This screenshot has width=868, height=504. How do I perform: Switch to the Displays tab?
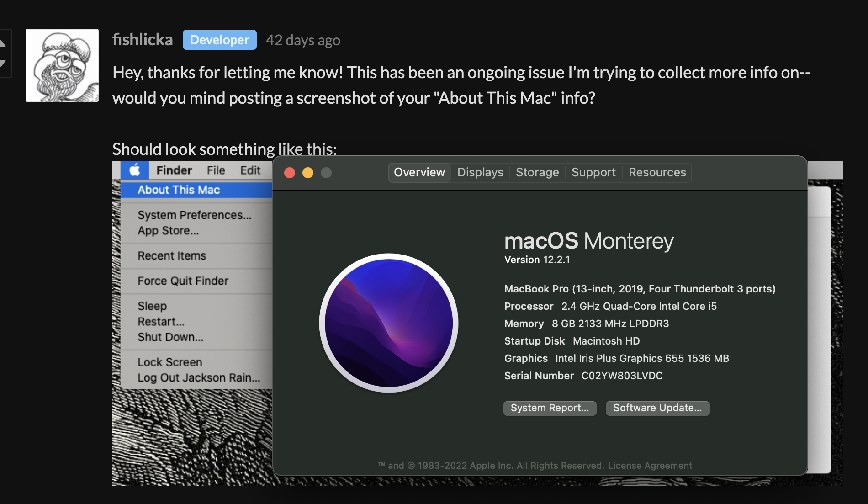pos(480,172)
